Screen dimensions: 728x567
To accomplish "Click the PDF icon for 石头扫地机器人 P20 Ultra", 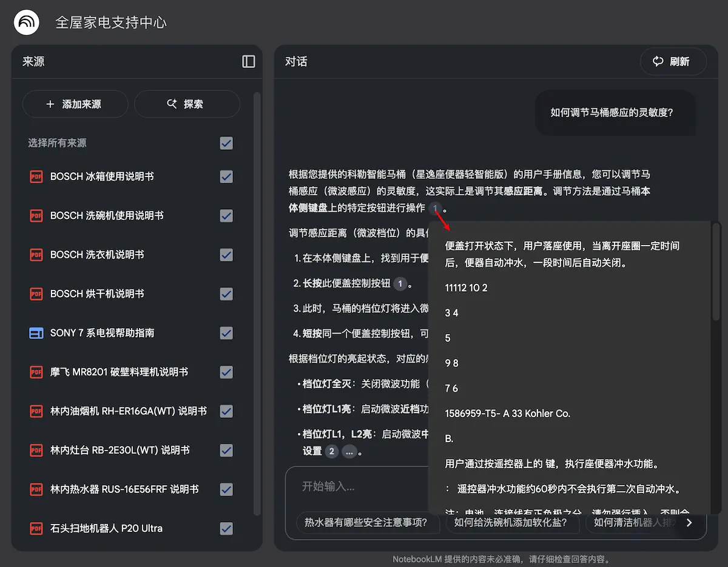I will tap(36, 528).
